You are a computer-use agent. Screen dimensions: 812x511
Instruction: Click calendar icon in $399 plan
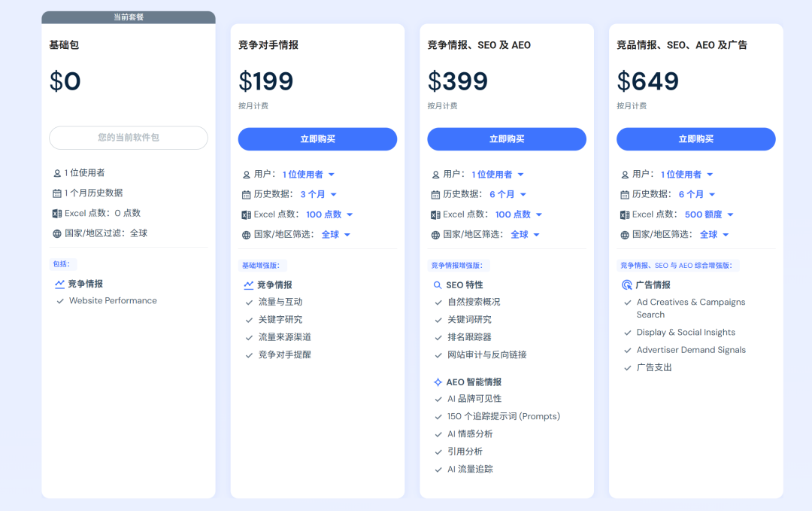point(435,195)
